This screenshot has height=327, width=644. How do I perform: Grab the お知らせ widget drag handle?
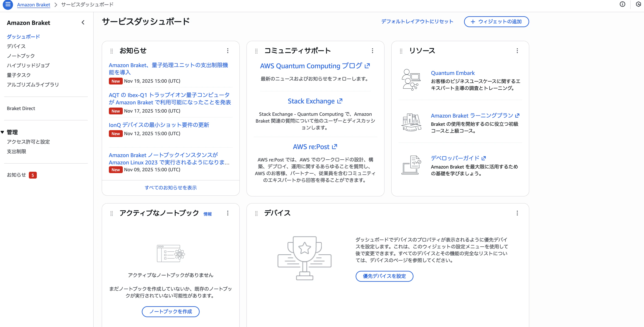coord(112,51)
